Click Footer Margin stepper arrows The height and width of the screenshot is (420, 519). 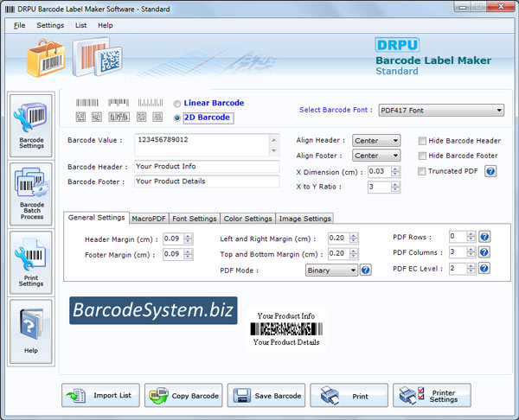click(x=188, y=254)
